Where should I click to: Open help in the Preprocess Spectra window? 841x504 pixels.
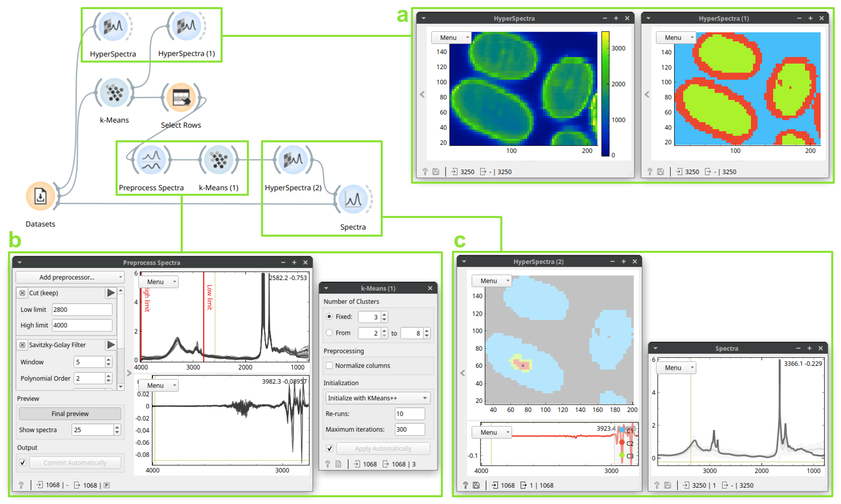(x=21, y=485)
